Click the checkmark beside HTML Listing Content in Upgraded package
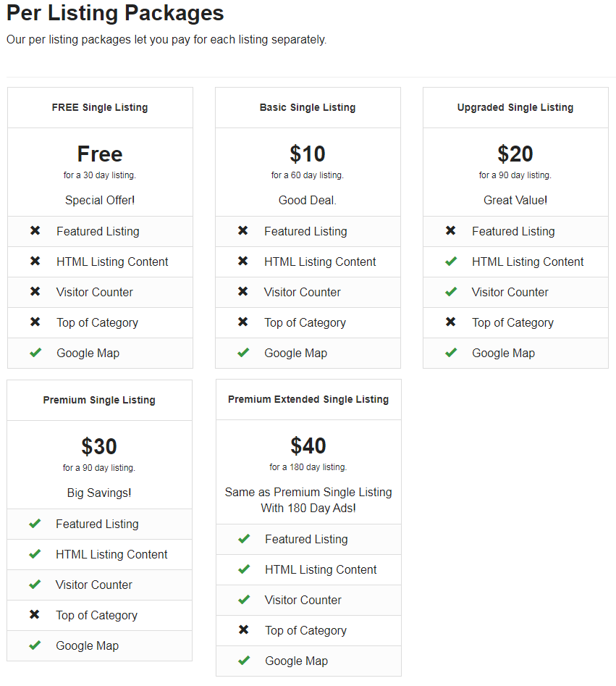The image size is (616, 686). click(451, 262)
